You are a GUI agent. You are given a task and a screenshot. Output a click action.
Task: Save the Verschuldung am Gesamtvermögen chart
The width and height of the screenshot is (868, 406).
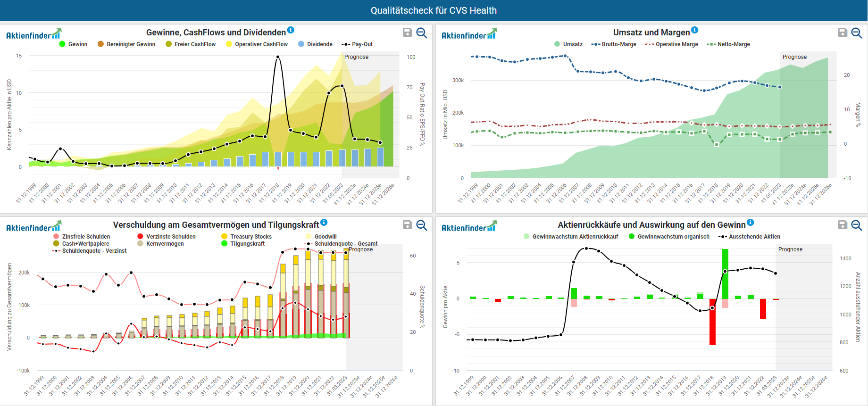click(408, 225)
